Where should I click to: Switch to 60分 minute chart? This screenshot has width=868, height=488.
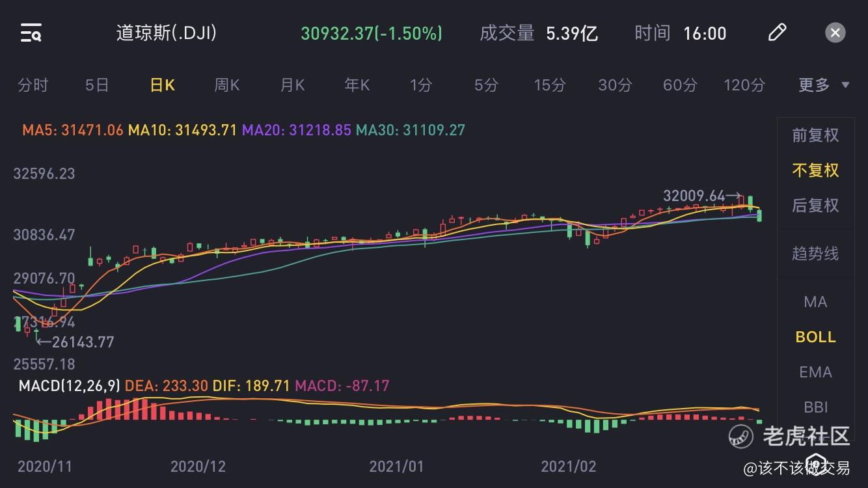click(680, 85)
